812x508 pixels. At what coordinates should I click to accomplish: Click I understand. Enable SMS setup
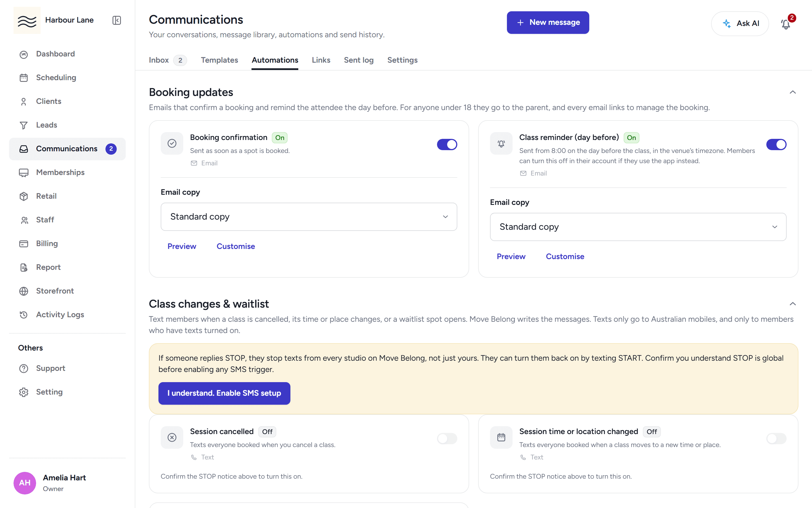224,393
